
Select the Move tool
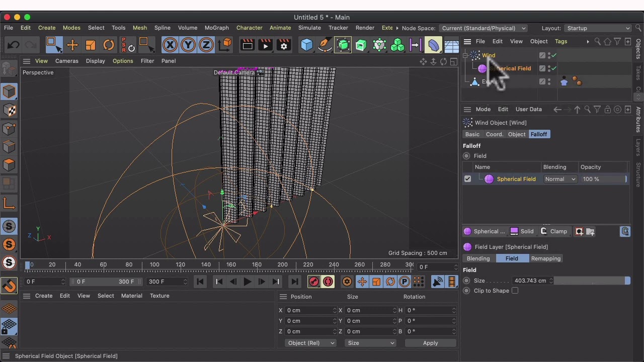click(x=72, y=45)
